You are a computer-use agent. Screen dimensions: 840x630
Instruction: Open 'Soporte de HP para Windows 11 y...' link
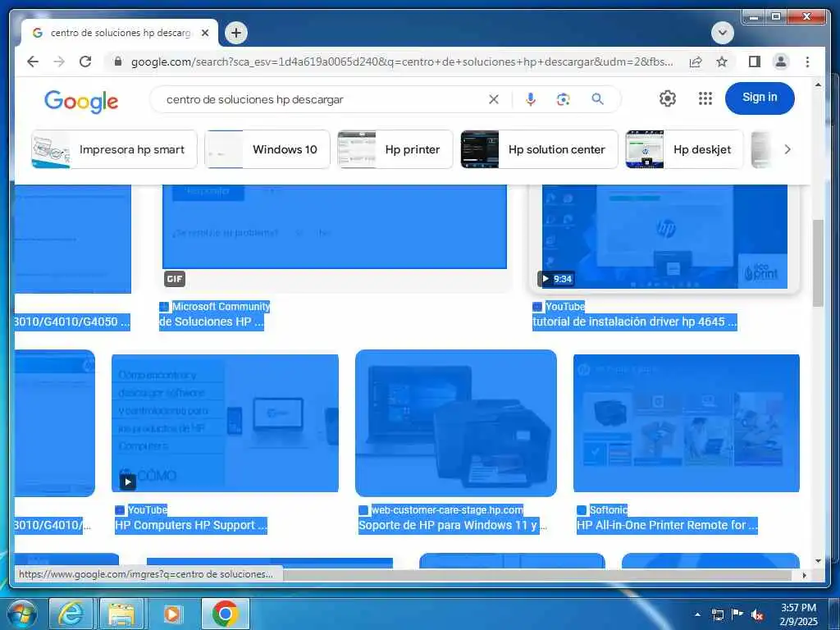pyautogui.click(x=453, y=526)
